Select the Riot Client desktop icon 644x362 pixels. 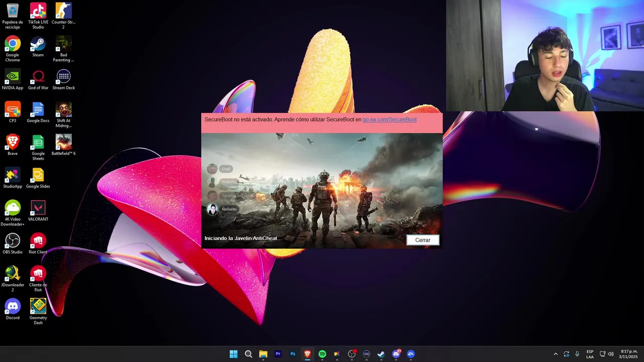coord(38,243)
